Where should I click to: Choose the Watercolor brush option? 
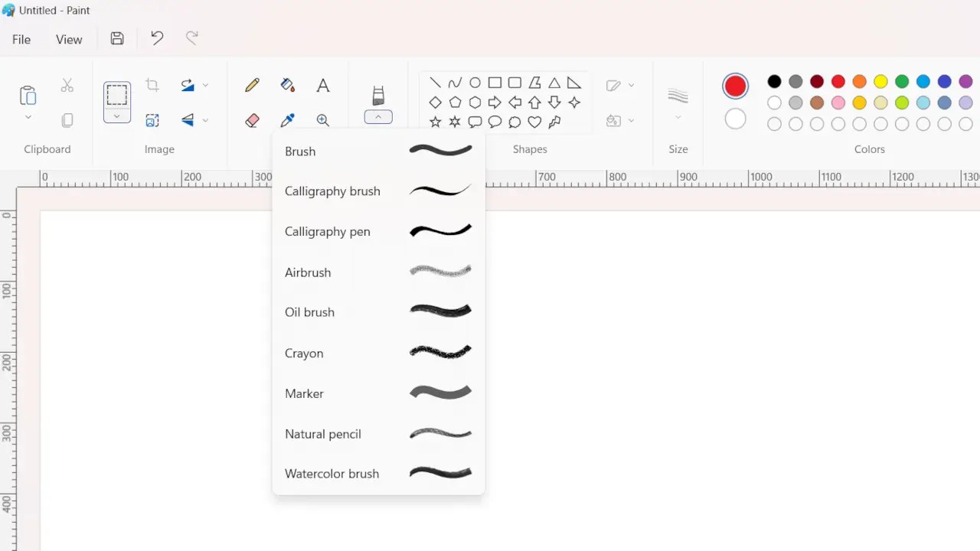[x=378, y=473]
